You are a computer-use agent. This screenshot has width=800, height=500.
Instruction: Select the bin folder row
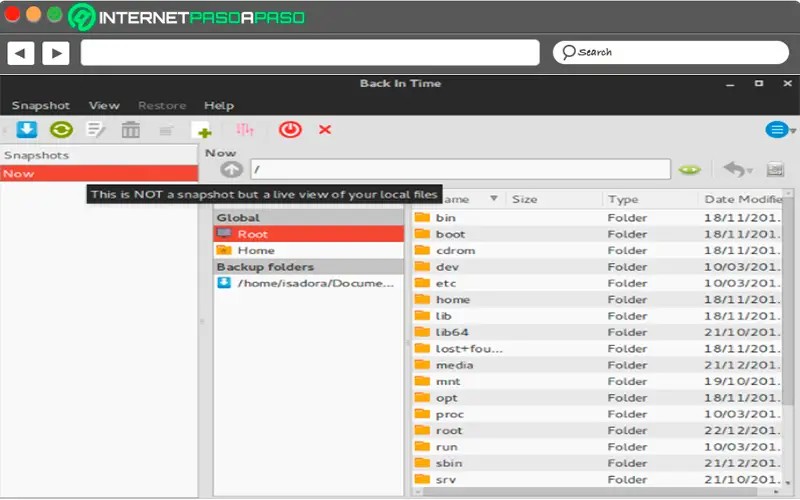coord(597,218)
